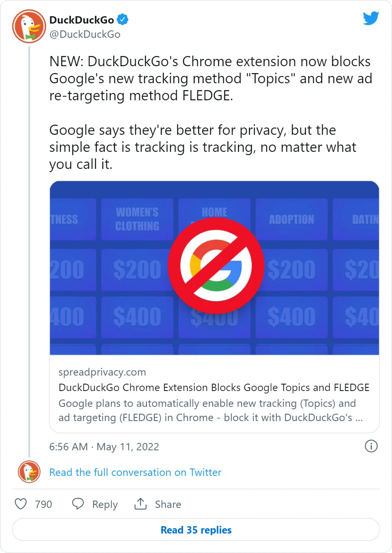Open the blocked-Google Jeopardy board image
This screenshot has height=553, width=392.
coord(214,267)
